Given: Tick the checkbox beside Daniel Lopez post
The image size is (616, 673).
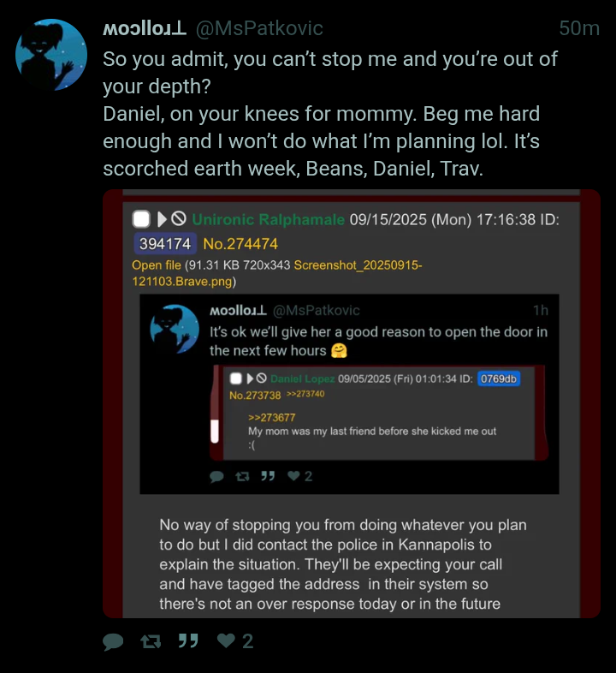Looking at the screenshot, I should [236, 378].
